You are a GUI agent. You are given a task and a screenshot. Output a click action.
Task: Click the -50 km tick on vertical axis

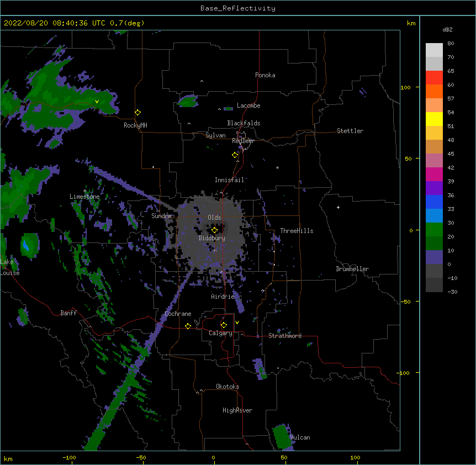pos(405,302)
